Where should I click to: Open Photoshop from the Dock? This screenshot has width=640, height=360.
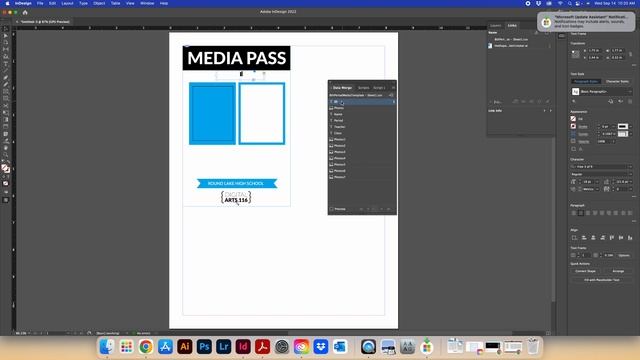[204, 347]
